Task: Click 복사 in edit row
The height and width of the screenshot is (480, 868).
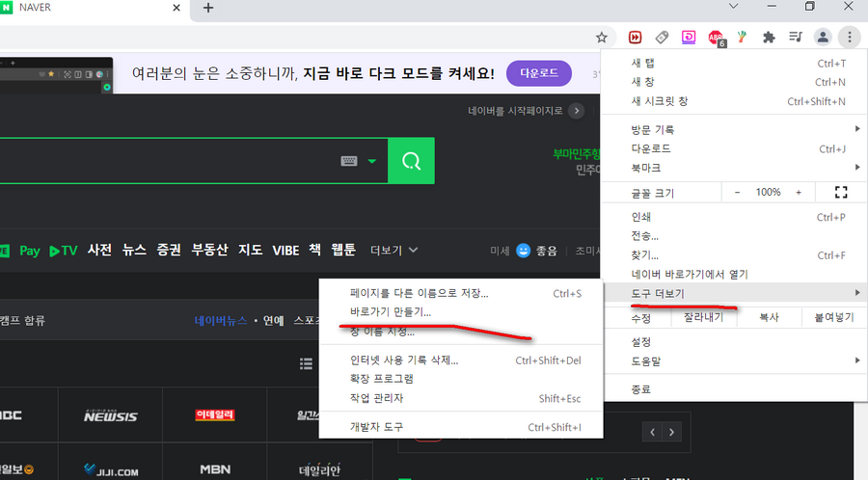Action: pyautogui.click(x=769, y=317)
